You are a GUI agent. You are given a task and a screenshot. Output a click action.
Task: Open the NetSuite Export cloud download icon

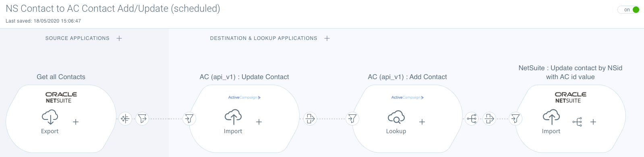(50, 118)
